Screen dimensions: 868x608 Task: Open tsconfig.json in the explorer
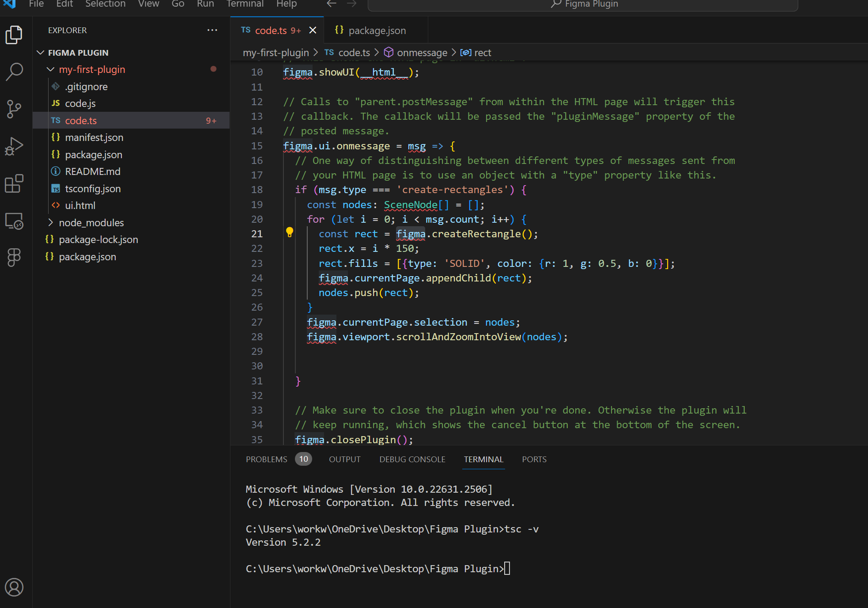pyautogui.click(x=93, y=189)
